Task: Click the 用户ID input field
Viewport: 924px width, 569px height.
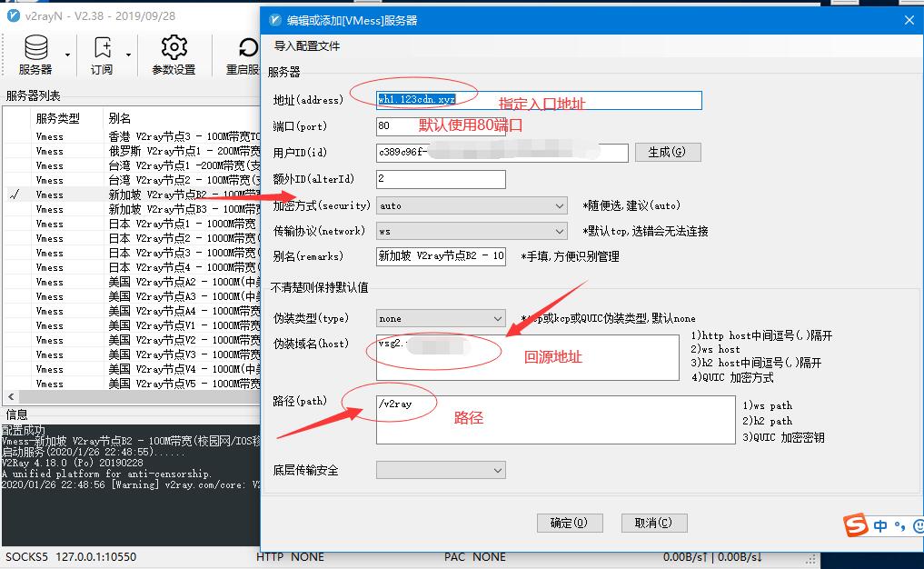Action: 502,152
